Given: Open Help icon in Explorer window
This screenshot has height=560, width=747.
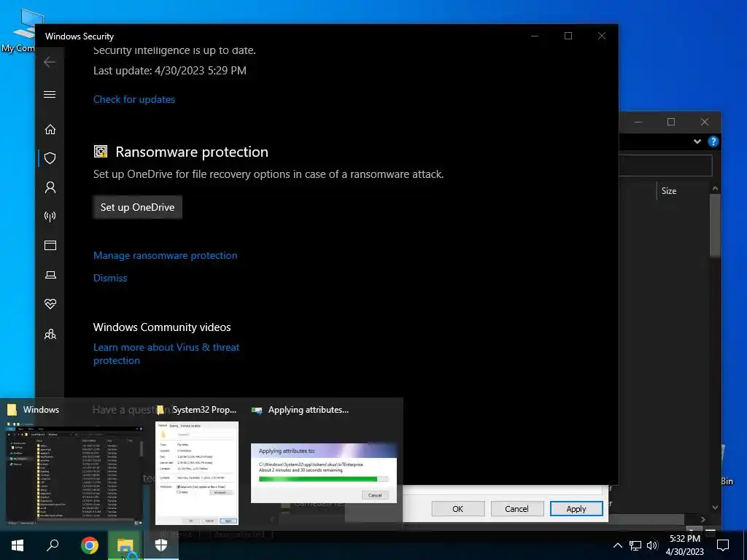Looking at the screenshot, I should [x=713, y=141].
